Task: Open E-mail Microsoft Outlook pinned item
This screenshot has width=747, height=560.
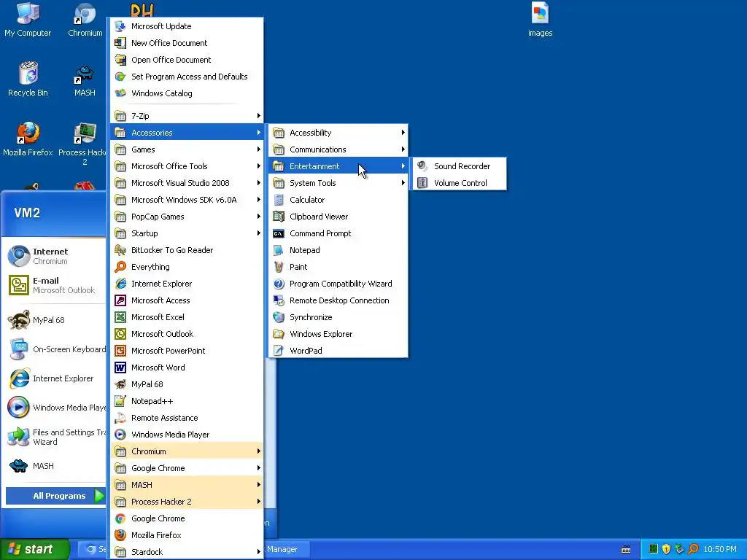Action: click(55, 285)
